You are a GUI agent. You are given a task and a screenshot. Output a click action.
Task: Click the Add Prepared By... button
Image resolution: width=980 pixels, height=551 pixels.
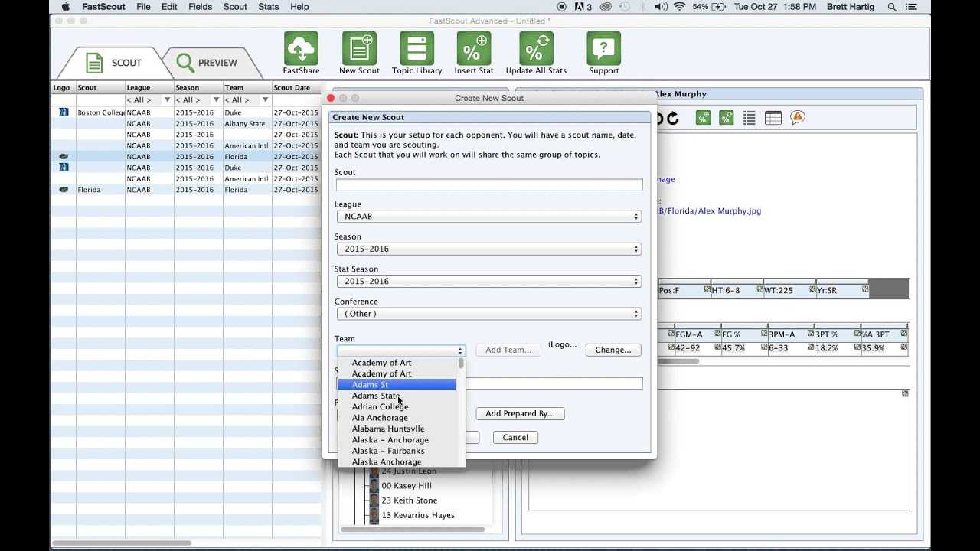tap(520, 413)
